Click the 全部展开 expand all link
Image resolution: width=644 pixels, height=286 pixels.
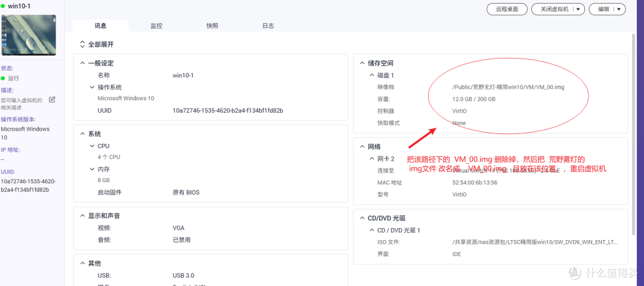click(x=101, y=44)
